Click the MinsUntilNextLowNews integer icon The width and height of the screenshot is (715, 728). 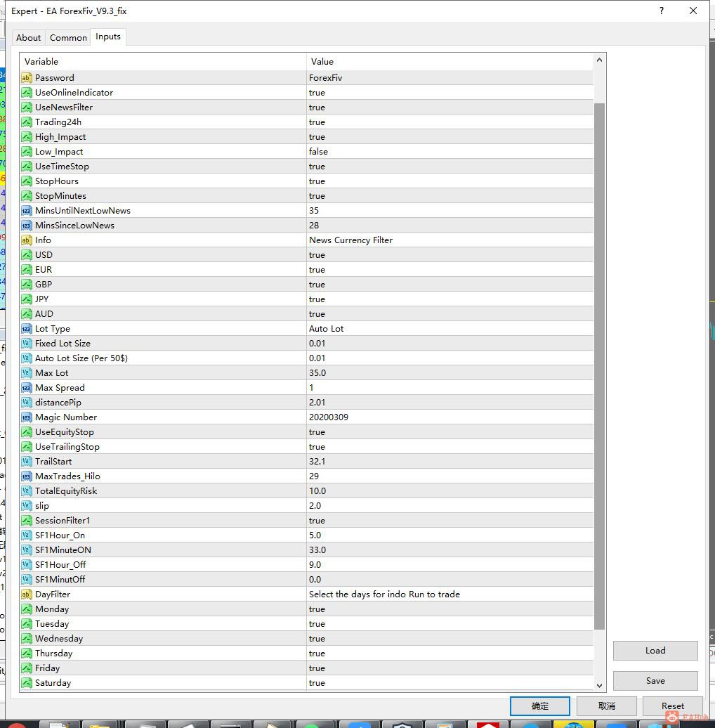(x=27, y=211)
